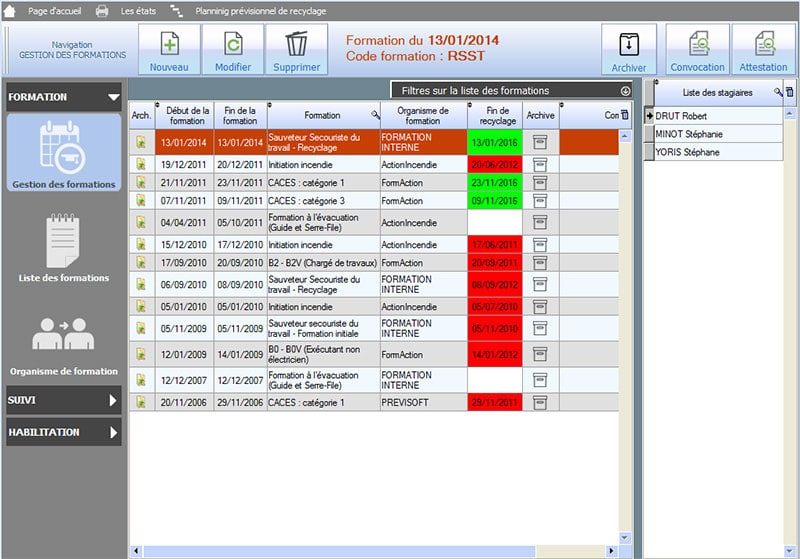Click table vertical scrollbar down arrow

[625, 538]
